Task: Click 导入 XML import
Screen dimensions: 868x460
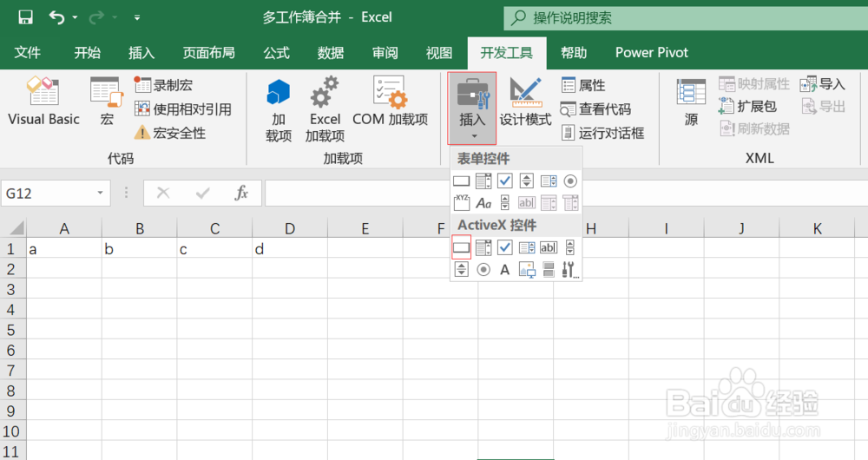Action: coord(823,84)
